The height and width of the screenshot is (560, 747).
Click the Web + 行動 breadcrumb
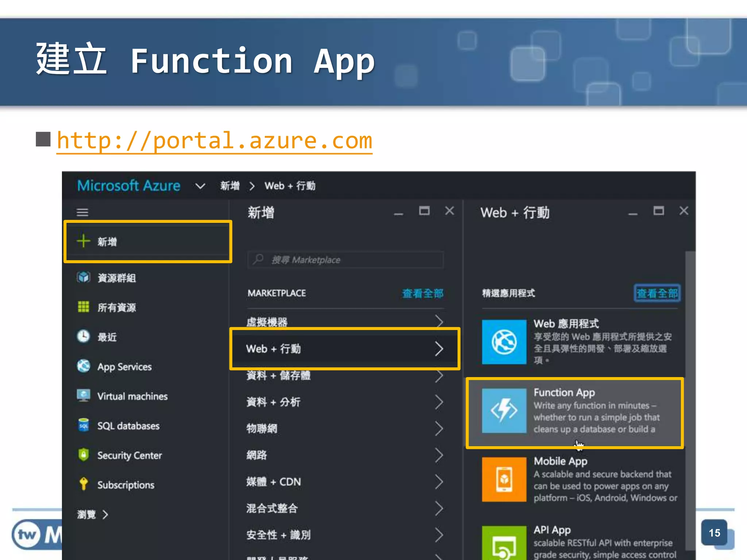click(290, 186)
